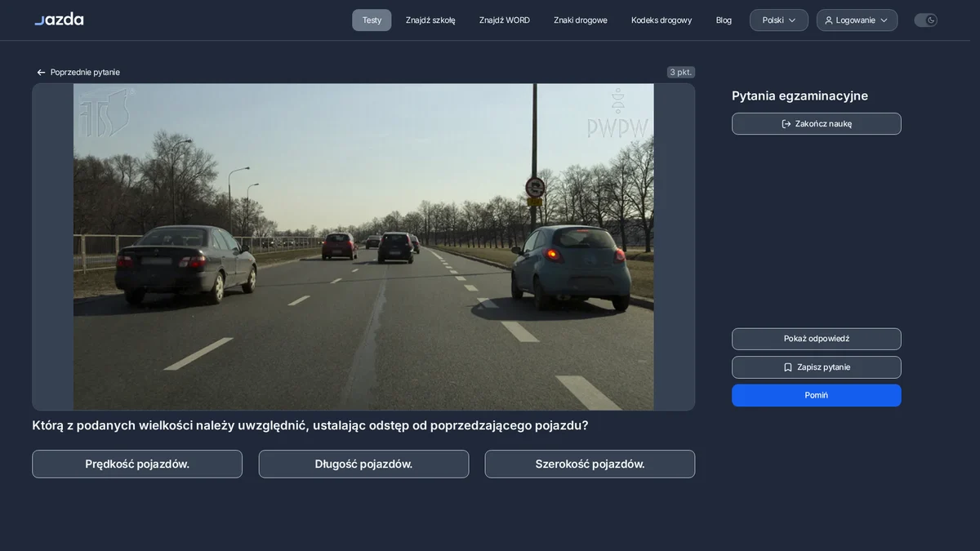Select answer Prędkość pojazdów
This screenshot has width=980, height=551.
click(137, 464)
